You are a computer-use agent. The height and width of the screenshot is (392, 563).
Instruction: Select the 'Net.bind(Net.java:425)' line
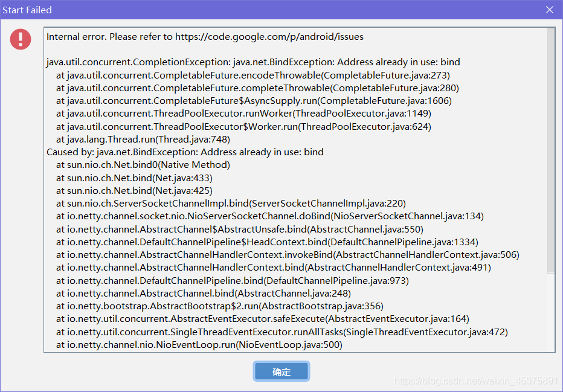pyautogui.click(x=134, y=191)
